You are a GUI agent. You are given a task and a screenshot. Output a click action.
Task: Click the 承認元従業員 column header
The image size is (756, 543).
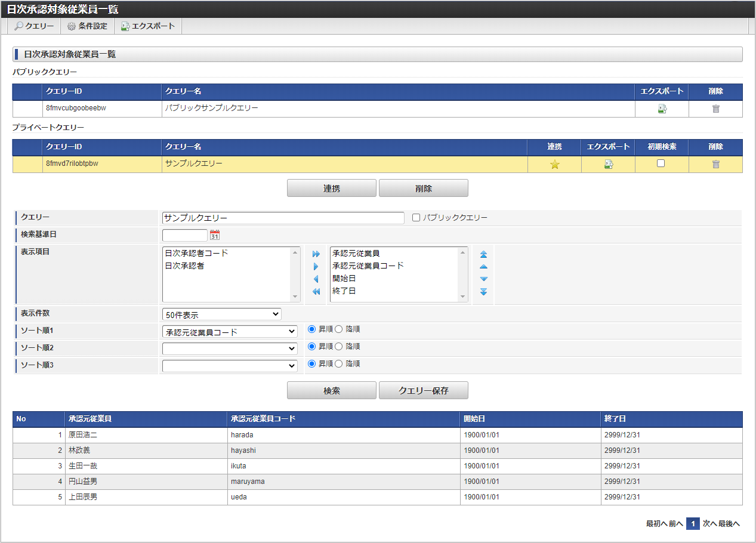(x=146, y=419)
